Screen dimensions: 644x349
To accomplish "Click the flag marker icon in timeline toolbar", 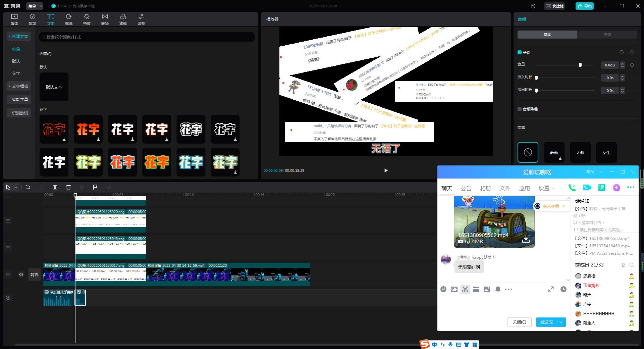I will point(95,187).
